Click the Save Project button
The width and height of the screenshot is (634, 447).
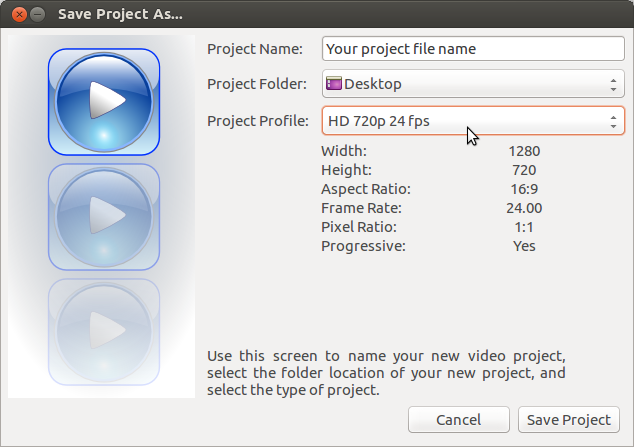(568, 420)
